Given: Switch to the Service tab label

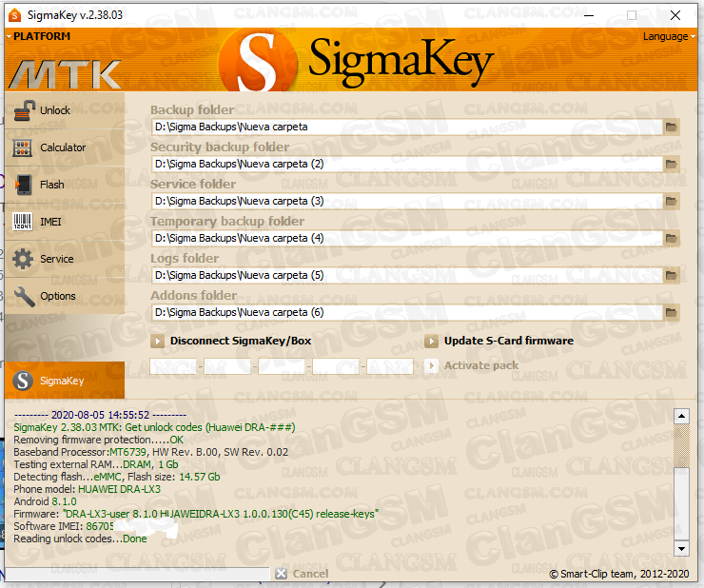Looking at the screenshot, I should pyautogui.click(x=56, y=259).
